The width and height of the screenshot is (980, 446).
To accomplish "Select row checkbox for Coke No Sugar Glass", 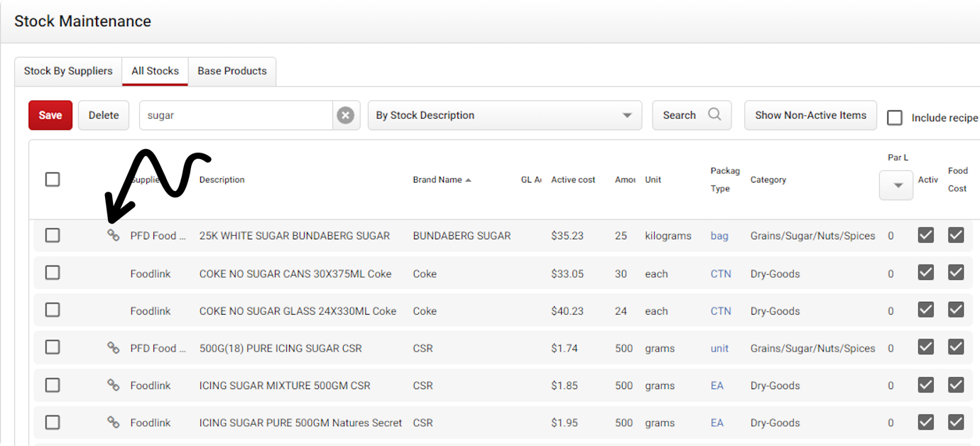I will 53,310.
